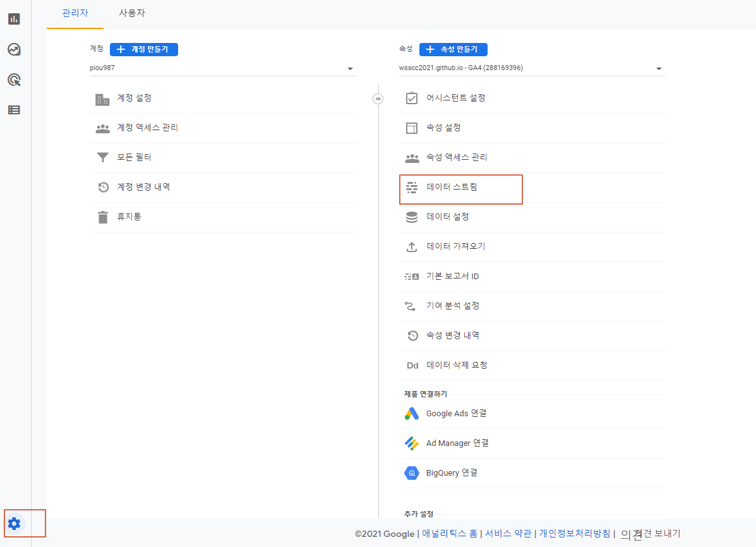Click the BigQuery 연결 entry

click(452, 472)
